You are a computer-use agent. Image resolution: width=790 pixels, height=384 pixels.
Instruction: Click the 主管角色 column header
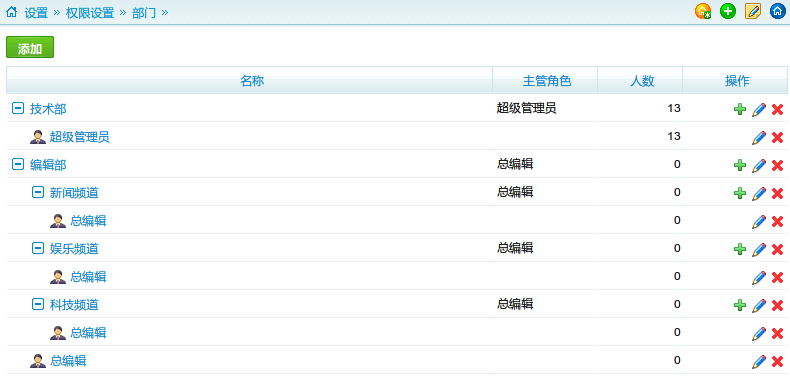point(546,81)
